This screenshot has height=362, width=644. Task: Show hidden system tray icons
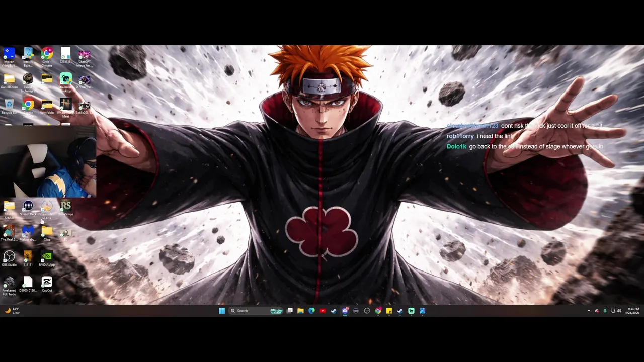[x=589, y=311]
